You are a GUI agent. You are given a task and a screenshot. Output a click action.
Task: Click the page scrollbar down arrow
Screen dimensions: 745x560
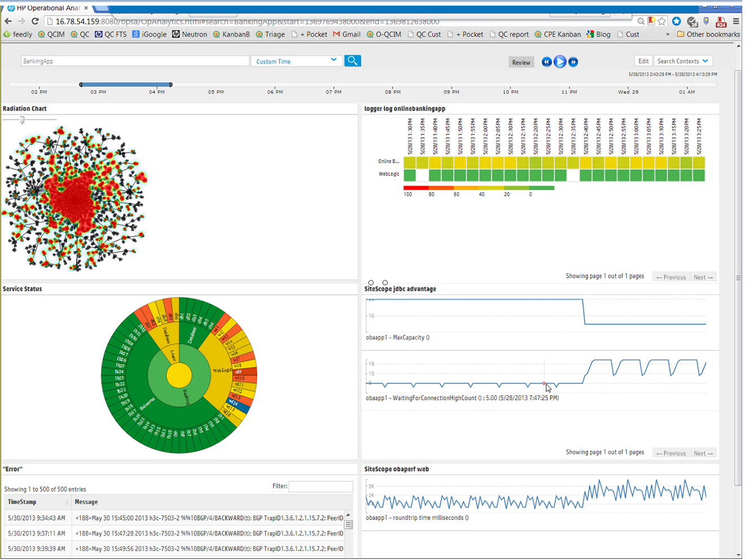coord(738,554)
